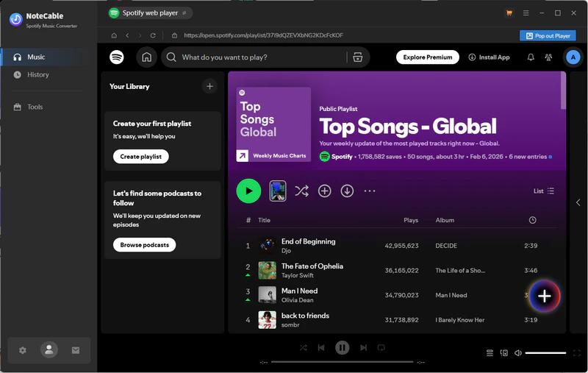
Task: Skip to the previous track
Action: point(321,348)
